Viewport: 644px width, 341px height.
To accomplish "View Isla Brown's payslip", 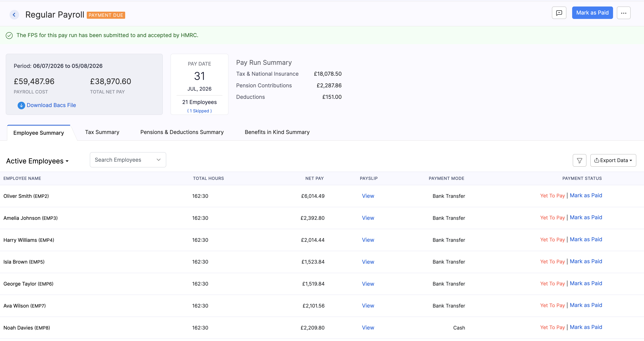I will (368, 262).
